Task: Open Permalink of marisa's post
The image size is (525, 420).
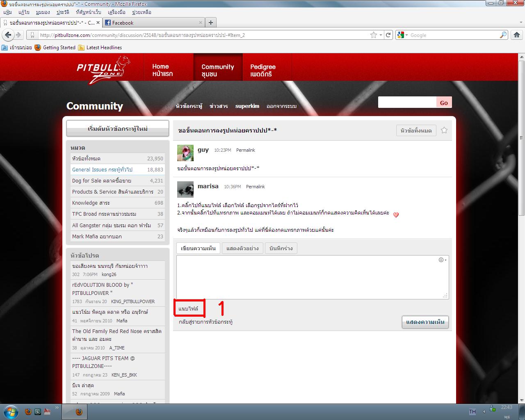Action: (x=256, y=187)
